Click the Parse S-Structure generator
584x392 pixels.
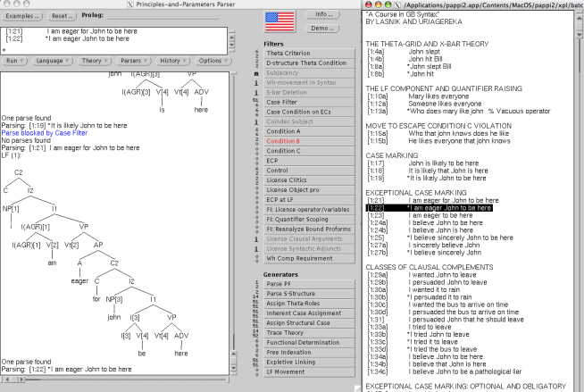point(309,294)
